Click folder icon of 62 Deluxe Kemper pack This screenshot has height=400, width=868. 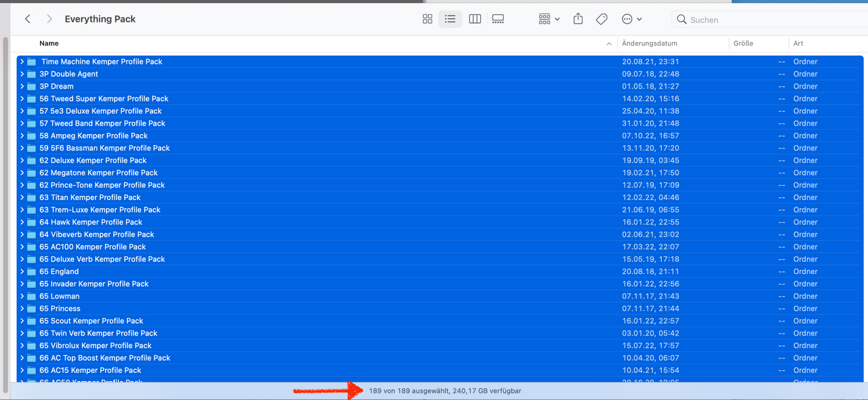32,161
